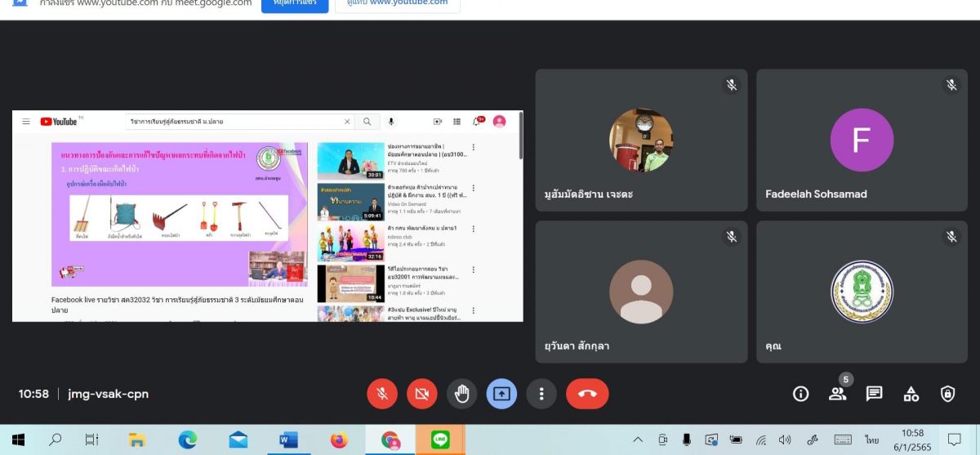Open the activities panel
The height and width of the screenshot is (455, 980).
click(x=911, y=394)
